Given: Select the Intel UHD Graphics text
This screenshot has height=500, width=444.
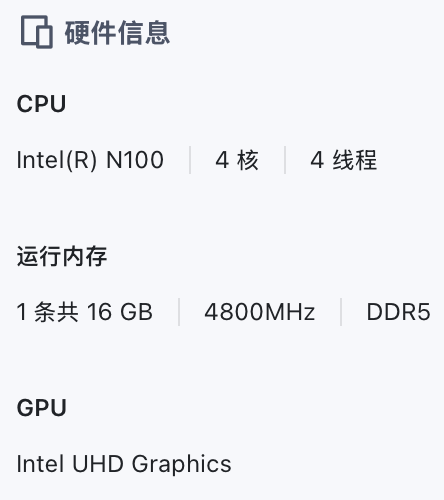Looking at the screenshot, I should tap(124, 464).
